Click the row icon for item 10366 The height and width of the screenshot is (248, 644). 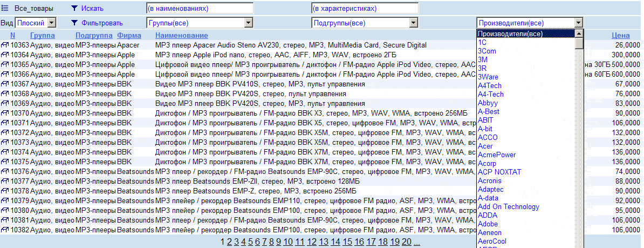click(5, 75)
